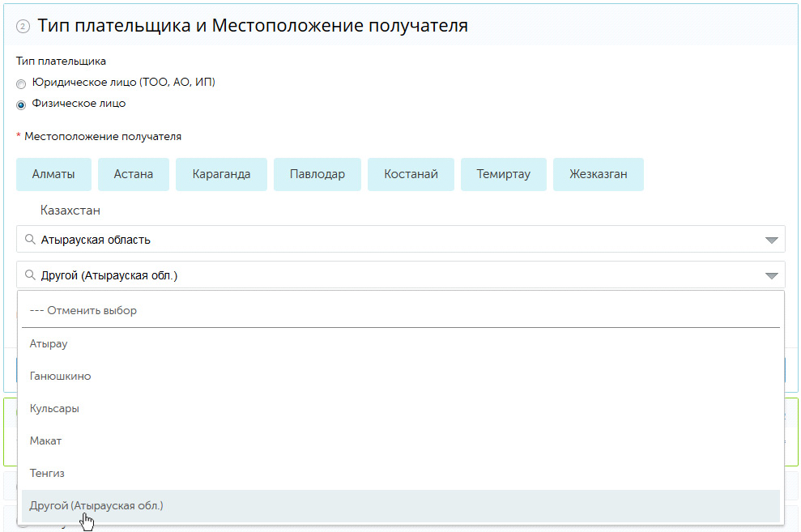The height and width of the screenshot is (532, 801).
Task: Select the Павлодар city button
Action: pyautogui.click(x=317, y=174)
